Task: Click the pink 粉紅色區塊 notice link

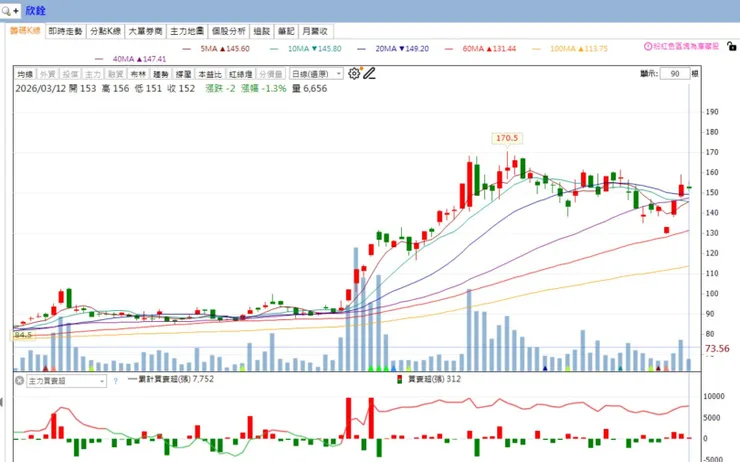Action: click(x=686, y=46)
